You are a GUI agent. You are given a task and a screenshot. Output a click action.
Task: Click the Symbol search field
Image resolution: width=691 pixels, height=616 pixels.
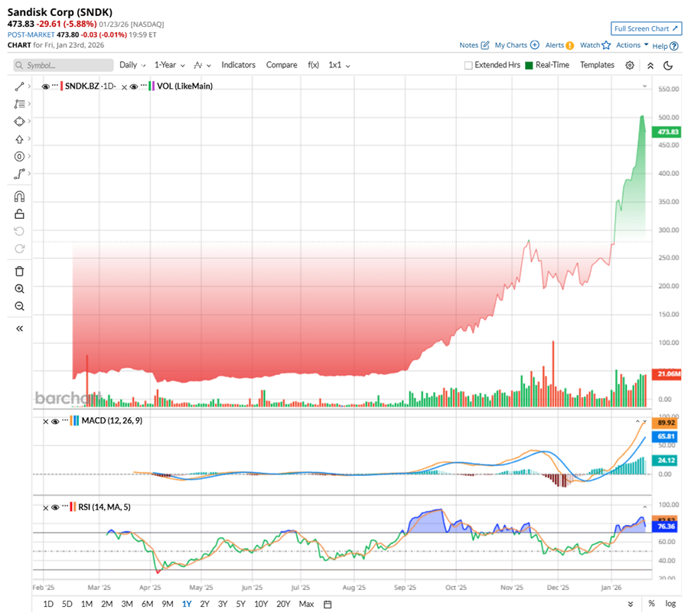coord(63,65)
